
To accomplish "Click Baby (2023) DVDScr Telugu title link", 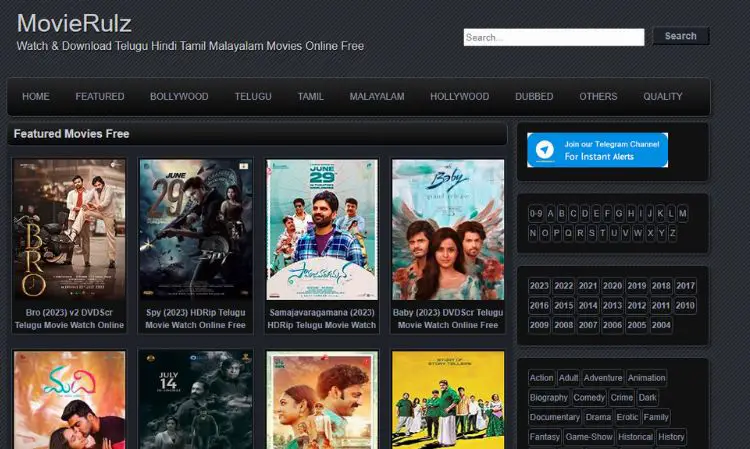I will [448, 318].
